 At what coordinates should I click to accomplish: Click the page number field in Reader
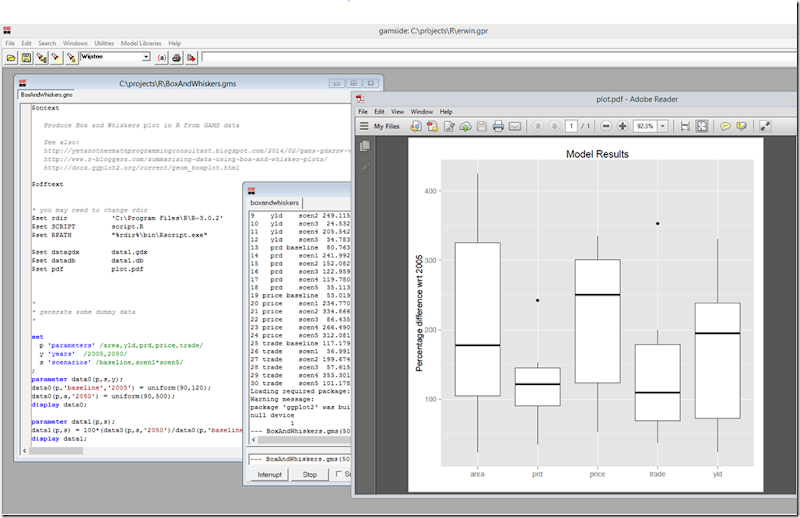[571, 126]
